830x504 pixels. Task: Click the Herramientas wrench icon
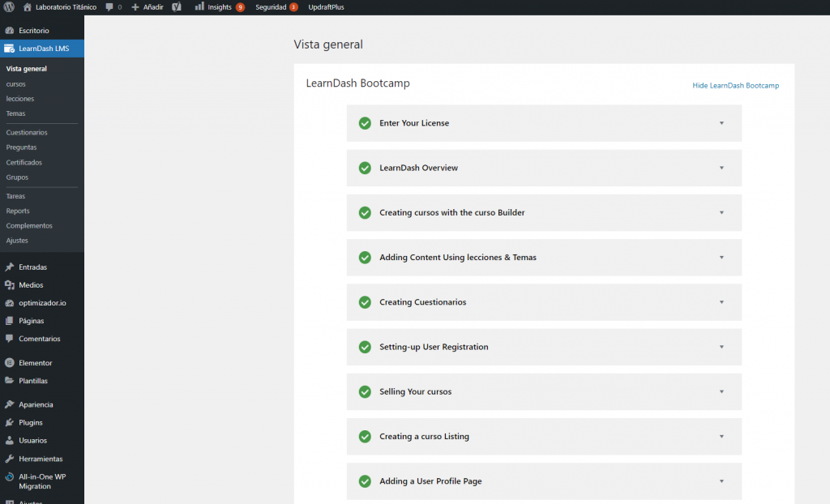point(9,459)
